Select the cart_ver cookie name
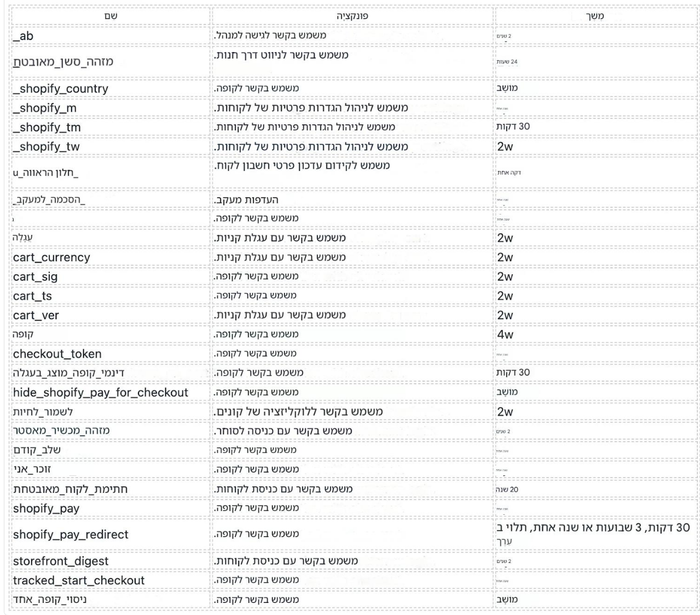Image resolution: width=700 pixels, height=615 pixels. [36, 315]
